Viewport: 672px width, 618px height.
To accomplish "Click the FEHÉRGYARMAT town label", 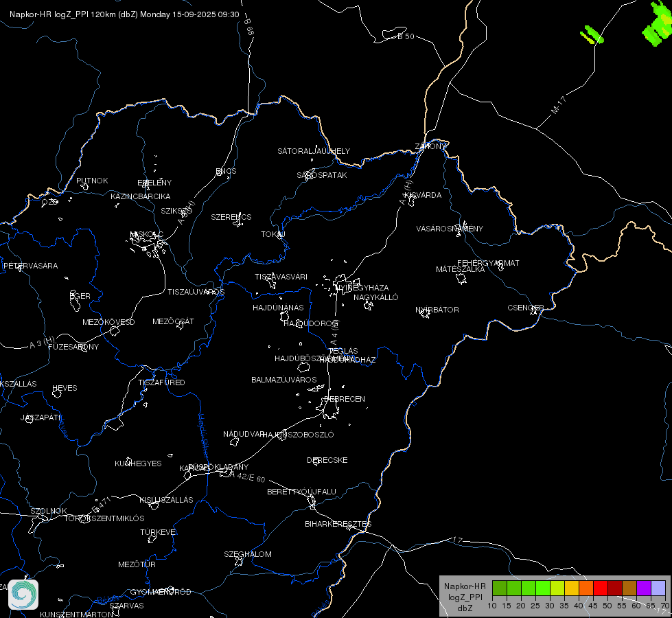I will 488,263.
